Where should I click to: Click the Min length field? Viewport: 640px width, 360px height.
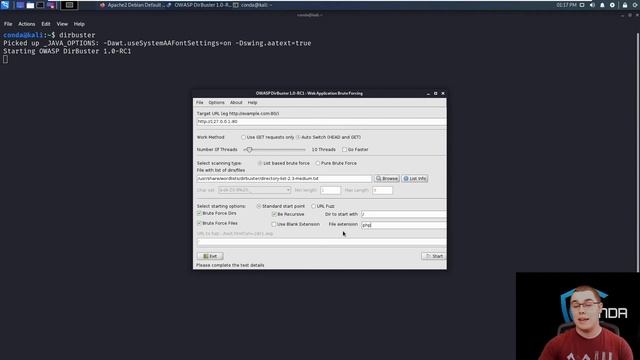(330, 190)
